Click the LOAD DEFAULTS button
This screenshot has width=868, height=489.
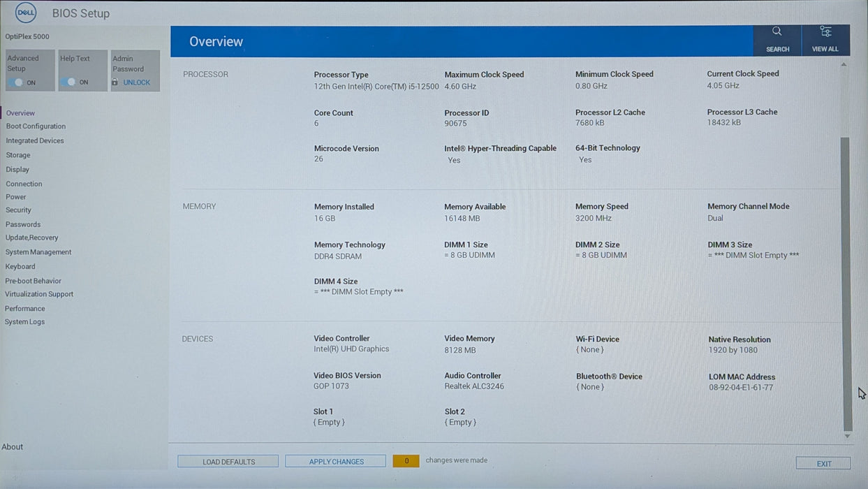coord(228,462)
